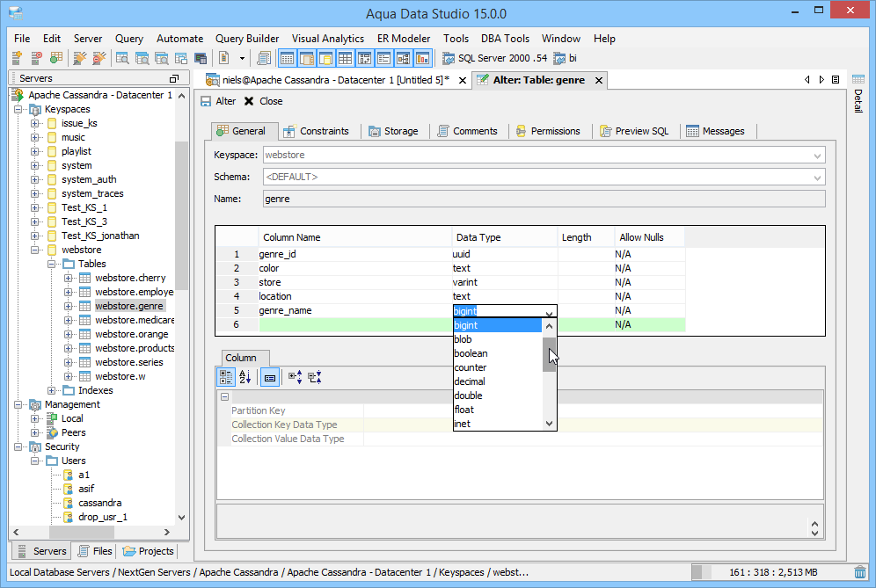Collapse the Tables folder
This screenshot has height=588, width=876.
[x=51, y=264]
